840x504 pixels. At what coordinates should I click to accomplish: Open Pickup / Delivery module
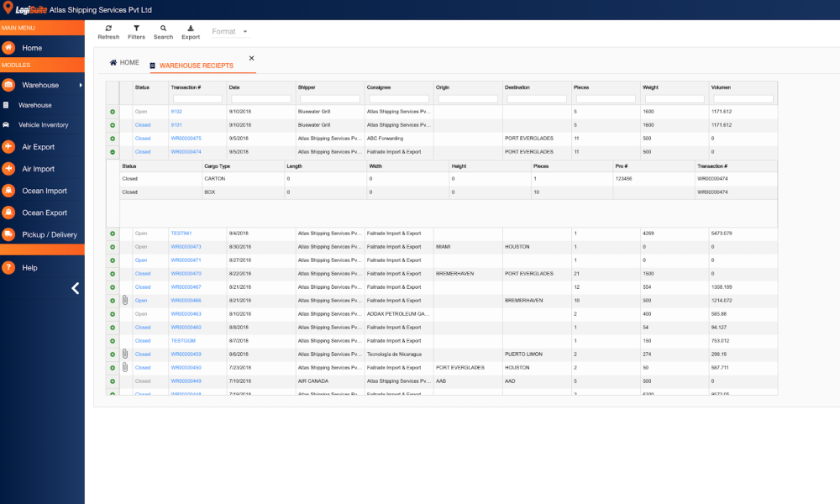coord(49,234)
